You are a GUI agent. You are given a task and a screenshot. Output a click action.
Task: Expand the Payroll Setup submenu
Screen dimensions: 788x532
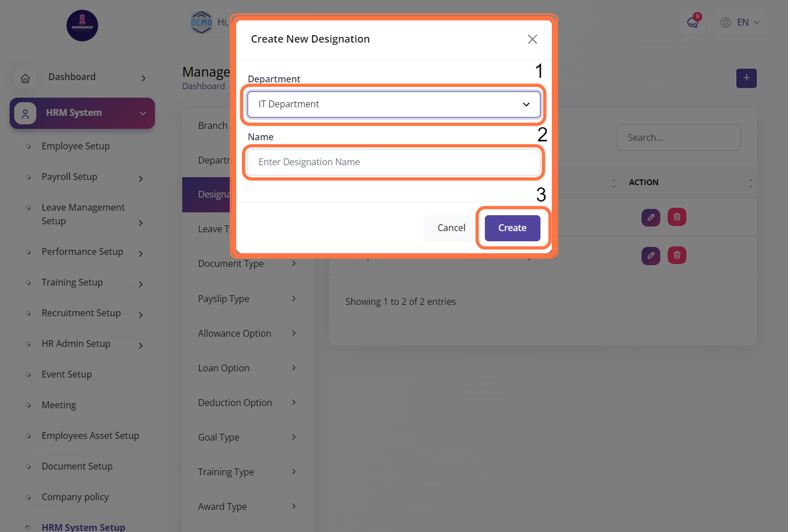coord(141,179)
